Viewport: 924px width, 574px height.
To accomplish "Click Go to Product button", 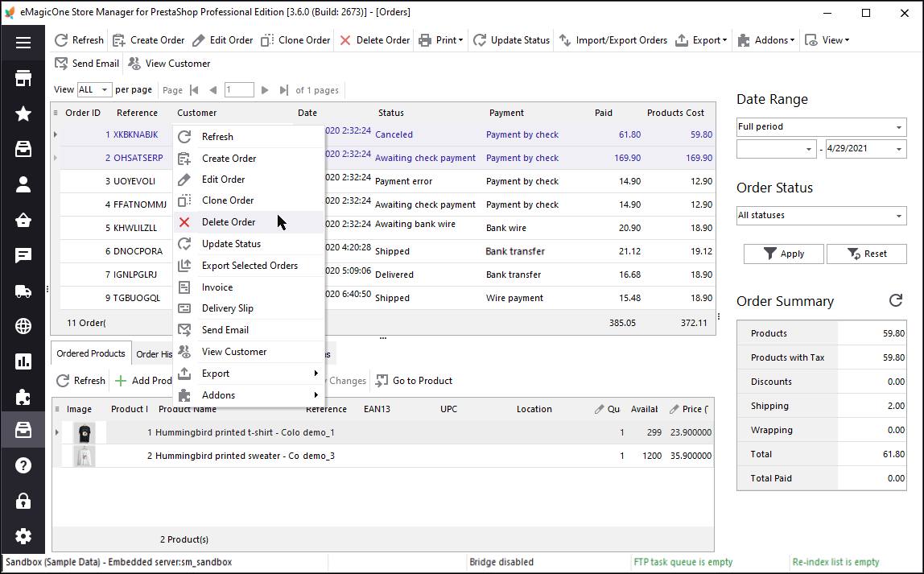I will click(x=414, y=381).
